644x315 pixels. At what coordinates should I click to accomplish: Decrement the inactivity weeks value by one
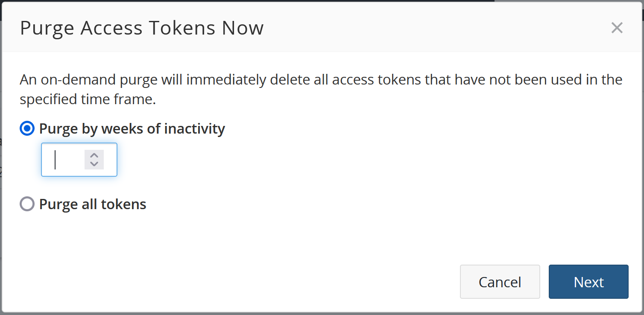pyautogui.click(x=94, y=164)
